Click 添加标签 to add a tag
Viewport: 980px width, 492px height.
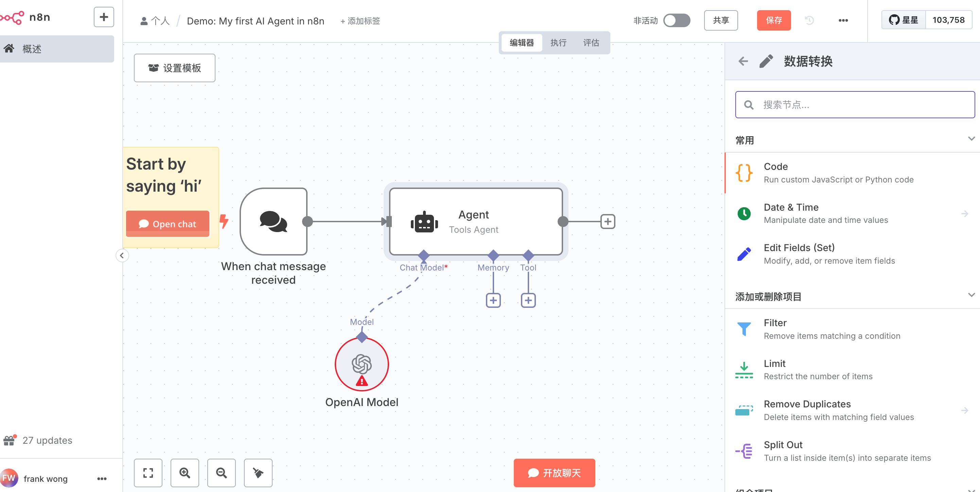(360, 21)
